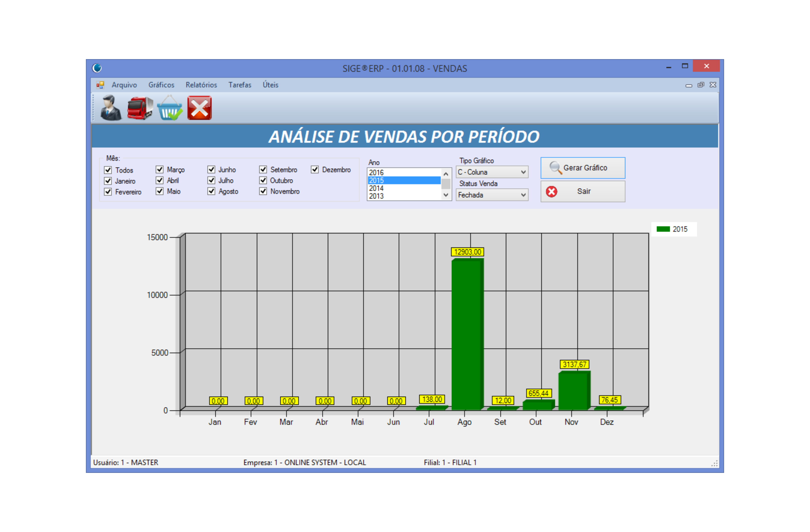Screen dimensions: 810x532
Task: Open the customer person icon in toolbar
Action: 111,108
